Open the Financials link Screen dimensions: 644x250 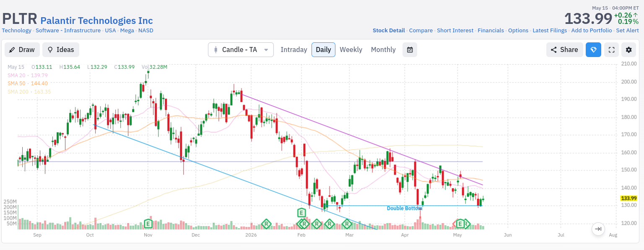[x=491, y=31]
